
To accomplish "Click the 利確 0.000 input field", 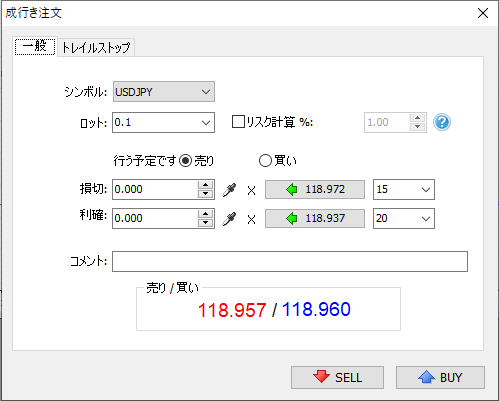I will (155, 219).
